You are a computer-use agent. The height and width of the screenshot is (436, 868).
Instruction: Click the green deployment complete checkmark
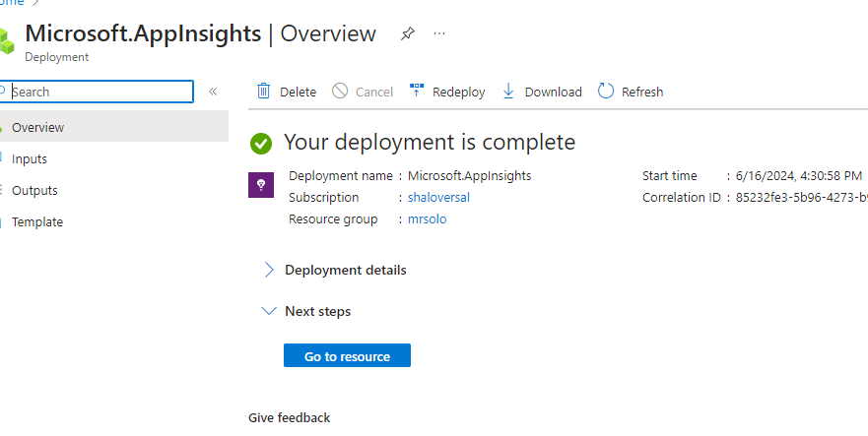261,143
